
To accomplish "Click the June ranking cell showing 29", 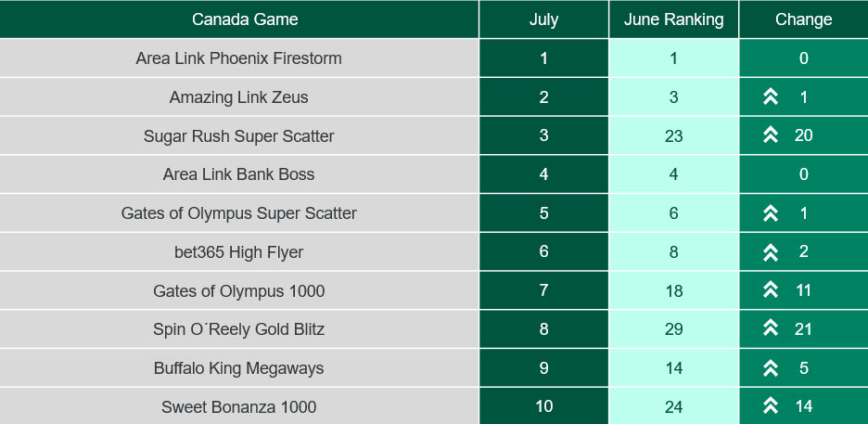I will [x=673, y=329].
